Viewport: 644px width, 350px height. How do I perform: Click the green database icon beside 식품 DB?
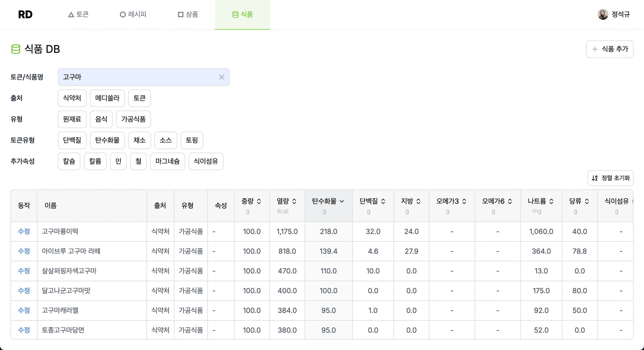click(x=16, y=49)
